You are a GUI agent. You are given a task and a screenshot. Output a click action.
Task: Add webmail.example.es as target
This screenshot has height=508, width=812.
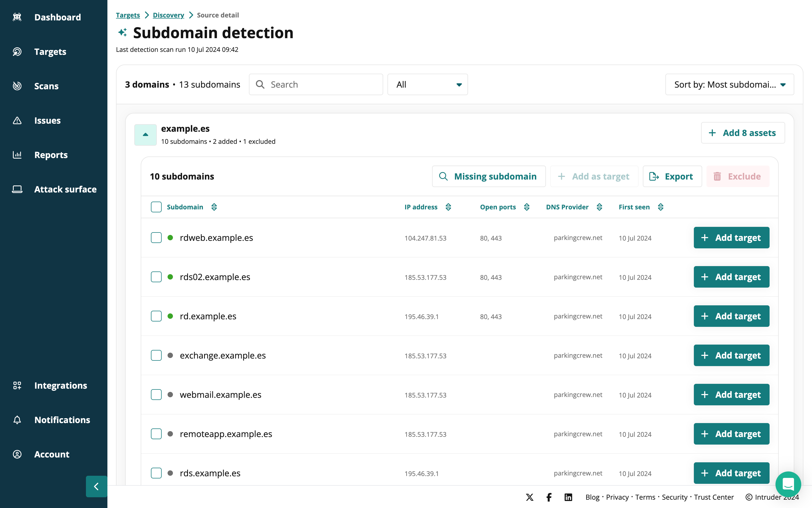click(731, 395)
